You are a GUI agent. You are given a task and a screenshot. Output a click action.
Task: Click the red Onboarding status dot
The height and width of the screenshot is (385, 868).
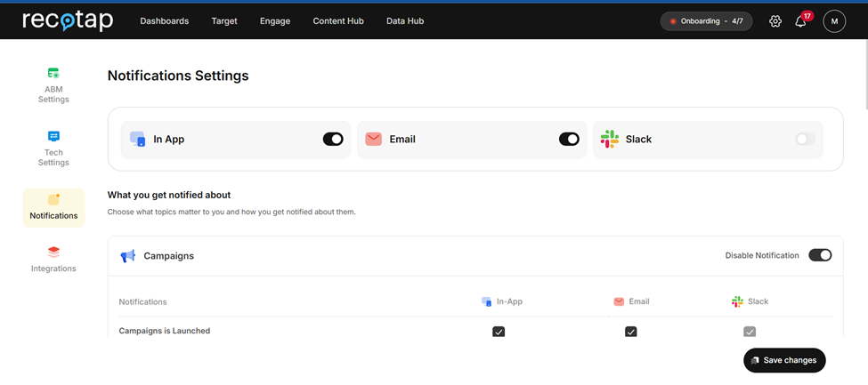point(673,21)
